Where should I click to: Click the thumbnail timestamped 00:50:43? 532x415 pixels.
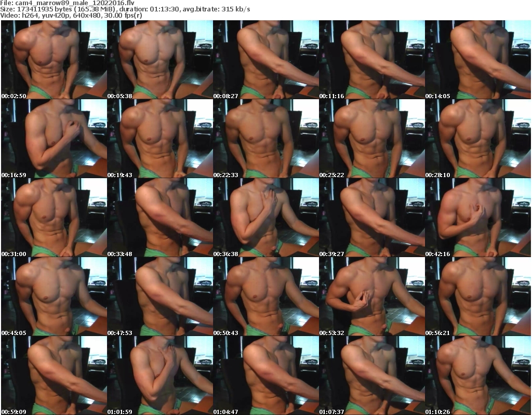[x=266, y=297]
